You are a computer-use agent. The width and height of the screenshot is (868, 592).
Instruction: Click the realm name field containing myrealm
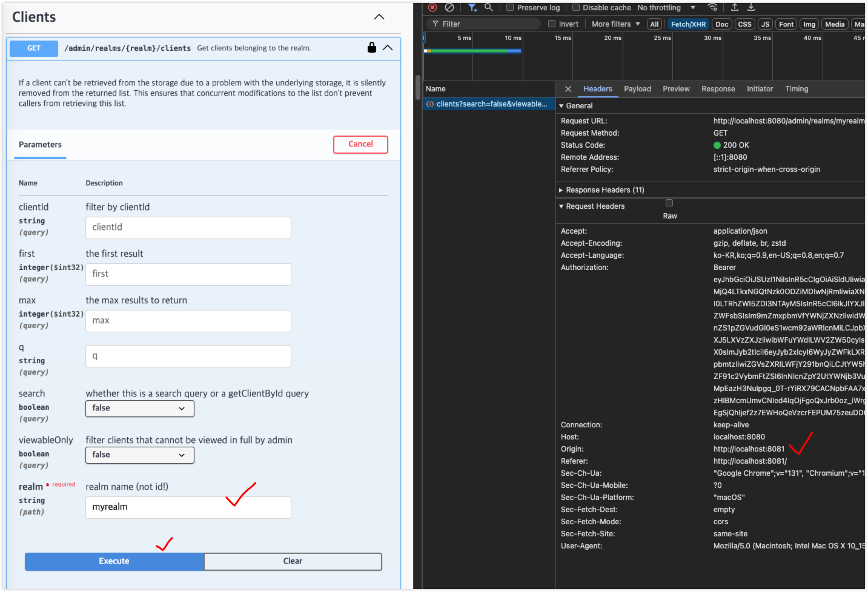click(x=188, y=507)
